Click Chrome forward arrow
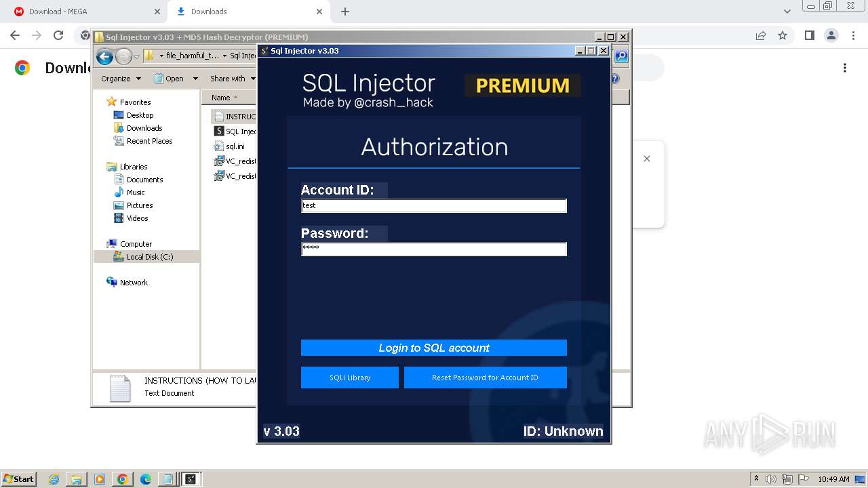Image resolution: width=868 pixels, height=488 pixels. pyautogui.click(x=37, y=35)
